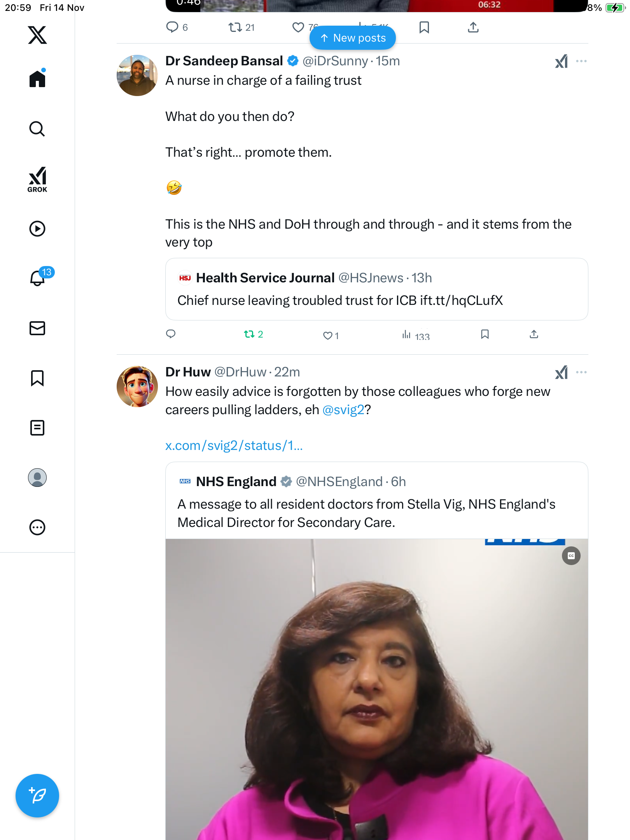Bookmark Dr Sandeep Bansal's post
This screenshot has width=630, height=840.
coord(485,334)
